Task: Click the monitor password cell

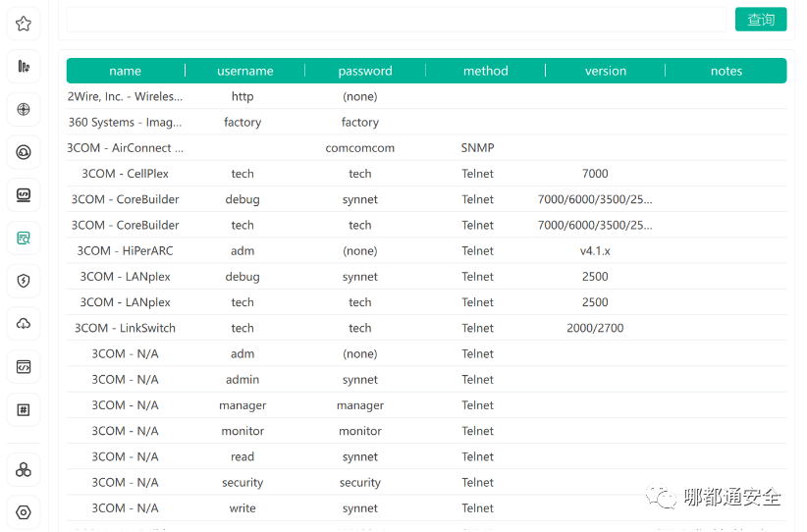Action: tap(359, 431)
